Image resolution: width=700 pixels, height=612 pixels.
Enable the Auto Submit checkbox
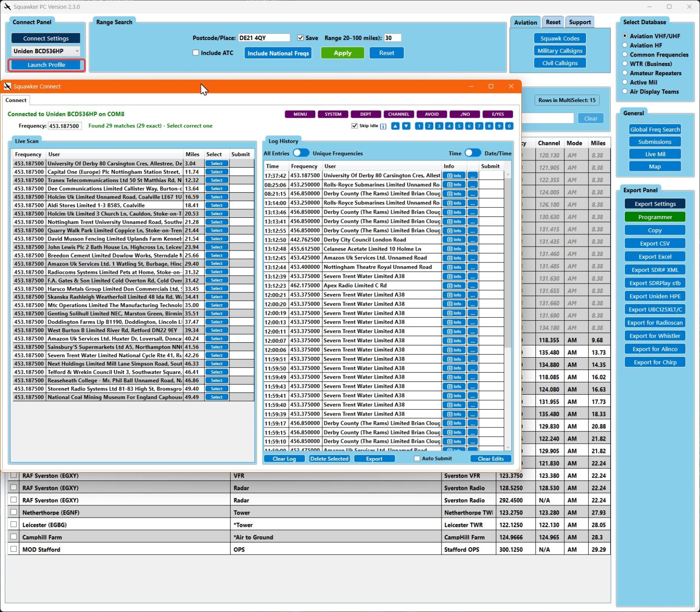point(417,458)
